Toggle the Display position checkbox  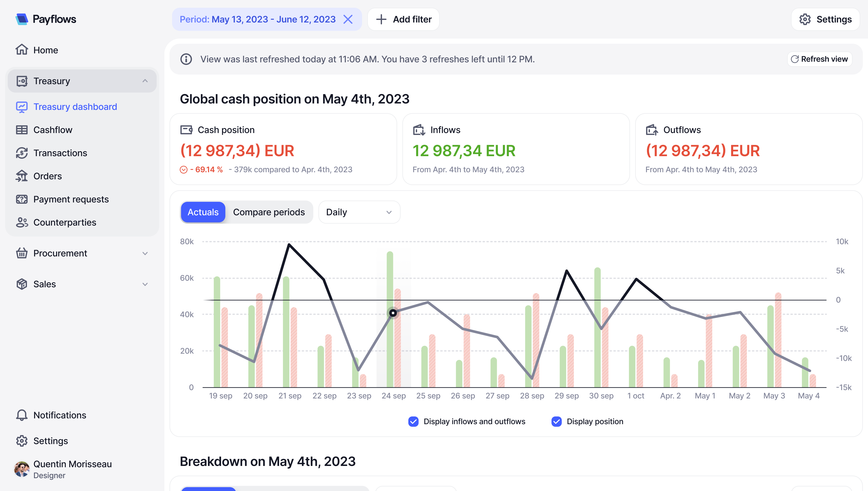pyautogui.click(x=556, y=422)
